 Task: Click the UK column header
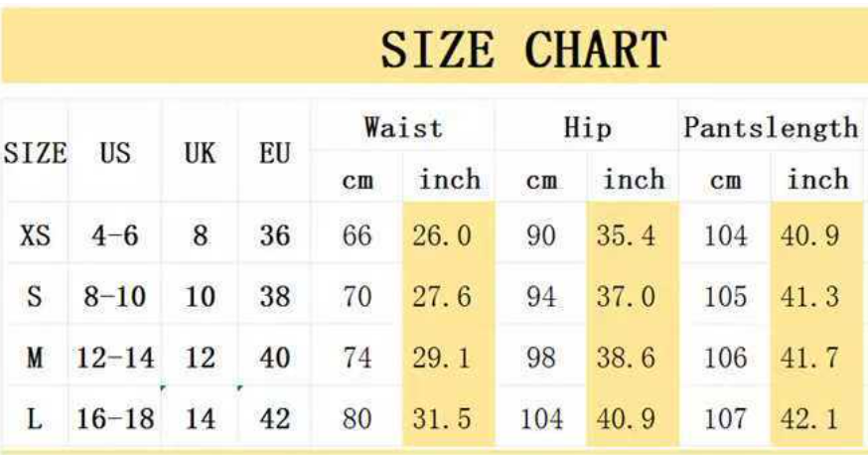200,153
